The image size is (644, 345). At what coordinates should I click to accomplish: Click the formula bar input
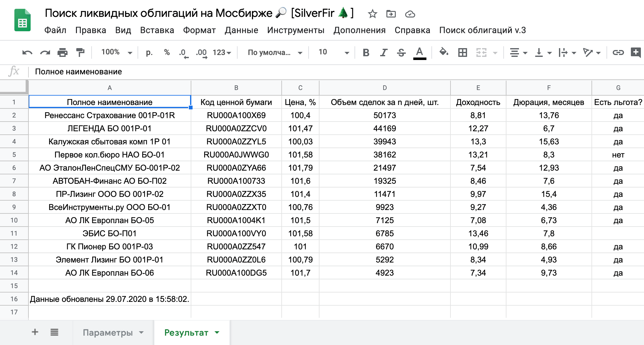tap(336, 72)
